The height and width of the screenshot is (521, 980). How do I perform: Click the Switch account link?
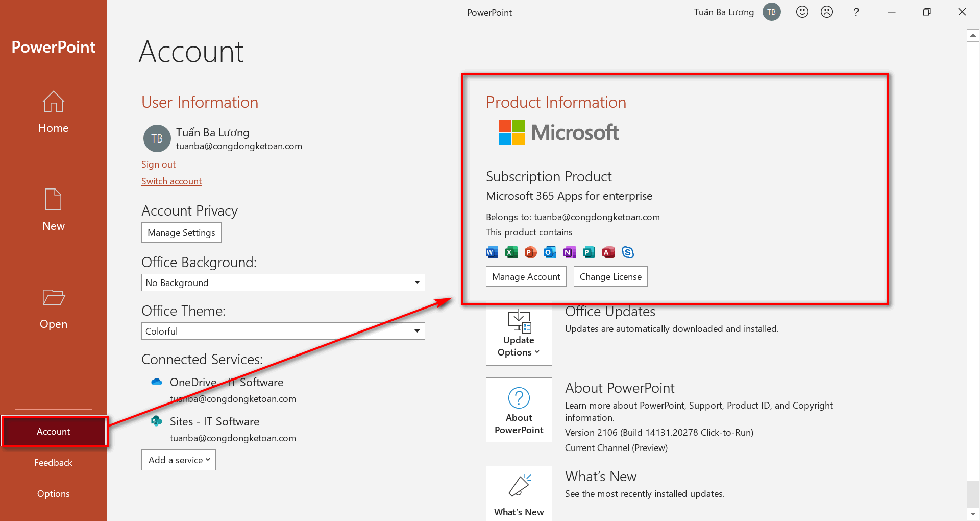[171, 181]
